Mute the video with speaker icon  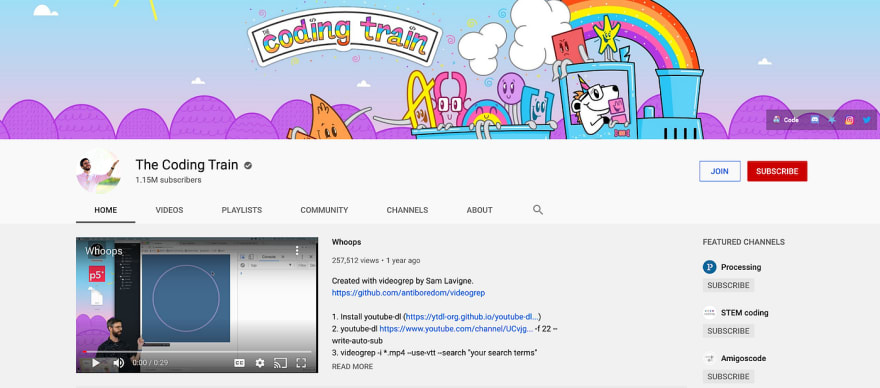pos(118,363)
